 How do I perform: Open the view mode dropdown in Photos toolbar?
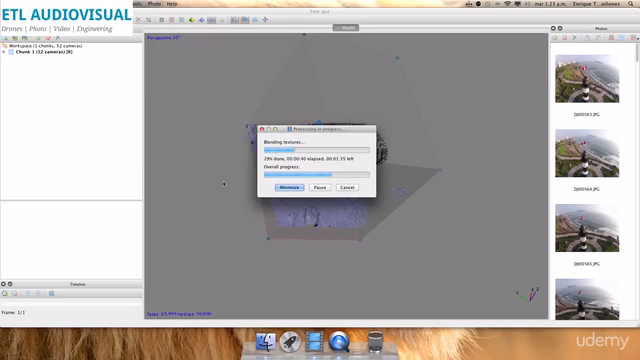(635, 38)
